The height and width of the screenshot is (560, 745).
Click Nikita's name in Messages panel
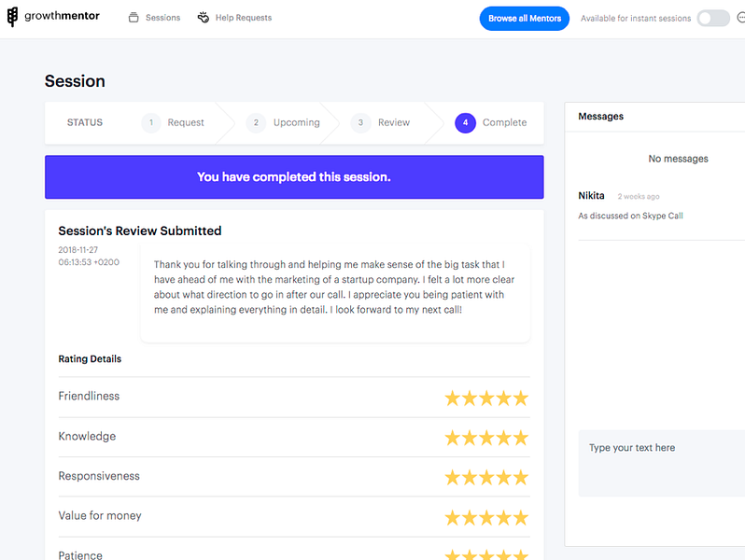[x=591, y=196]
